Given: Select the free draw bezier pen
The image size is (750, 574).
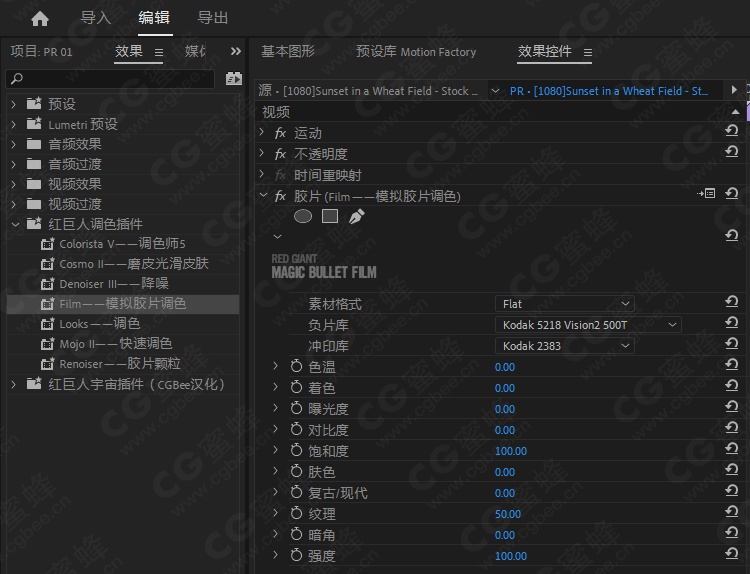Looking at the screenshot, I should [356, 217].
